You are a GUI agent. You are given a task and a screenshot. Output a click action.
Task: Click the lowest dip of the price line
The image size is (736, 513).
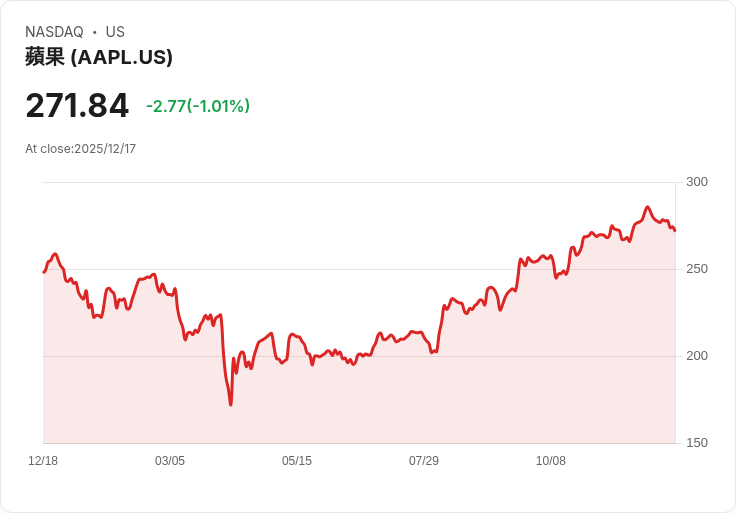(x=230, y=404)
